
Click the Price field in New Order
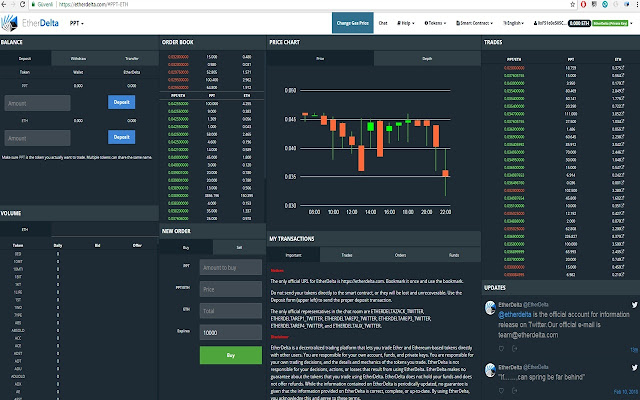tap(231, 289)
